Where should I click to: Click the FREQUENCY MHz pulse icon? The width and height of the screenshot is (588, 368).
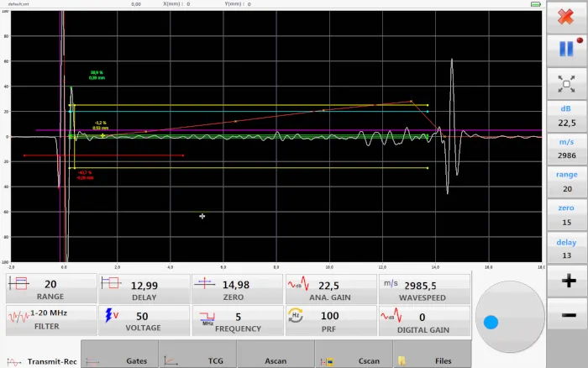[207, 318]
